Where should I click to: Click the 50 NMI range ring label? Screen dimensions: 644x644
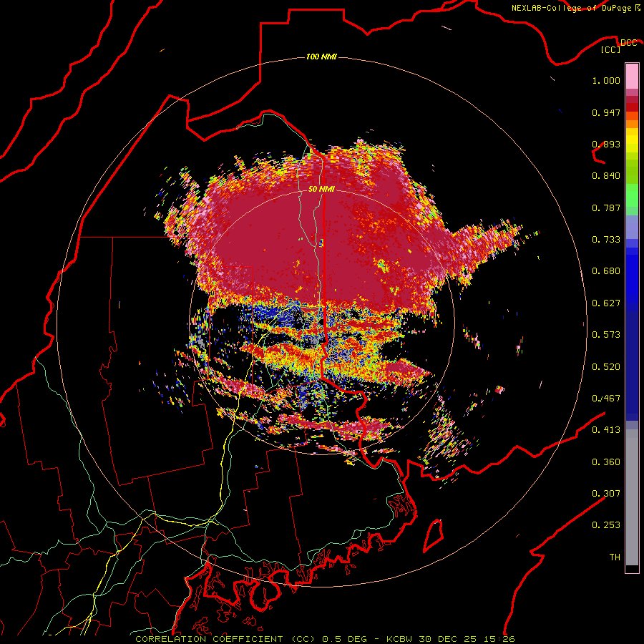321,189
